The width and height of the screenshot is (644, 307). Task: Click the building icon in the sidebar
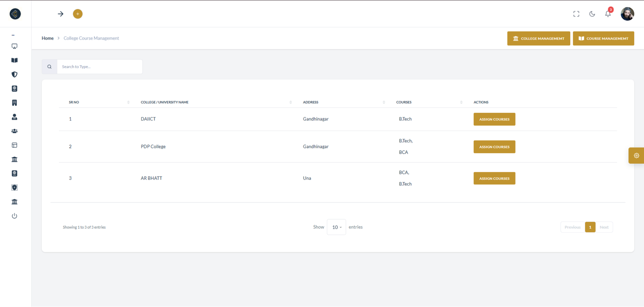pos(14,103)
